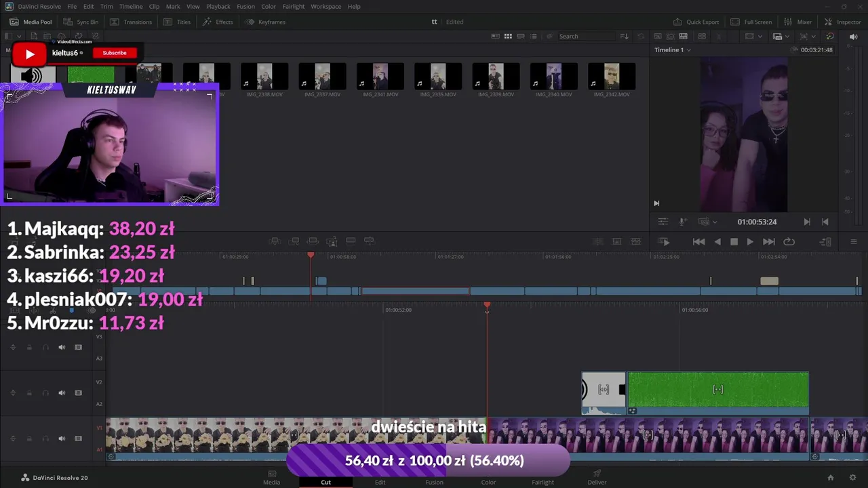Open the Edit menu

(x=89, y=6)
